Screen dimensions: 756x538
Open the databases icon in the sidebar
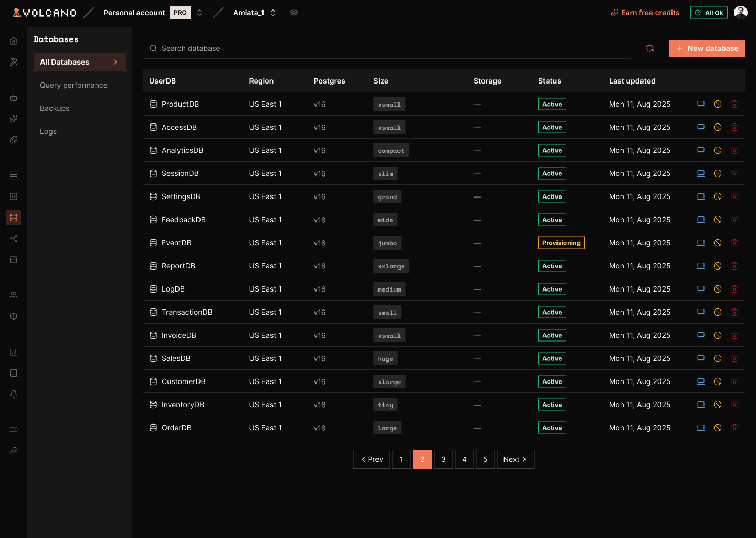click(14, 218)
